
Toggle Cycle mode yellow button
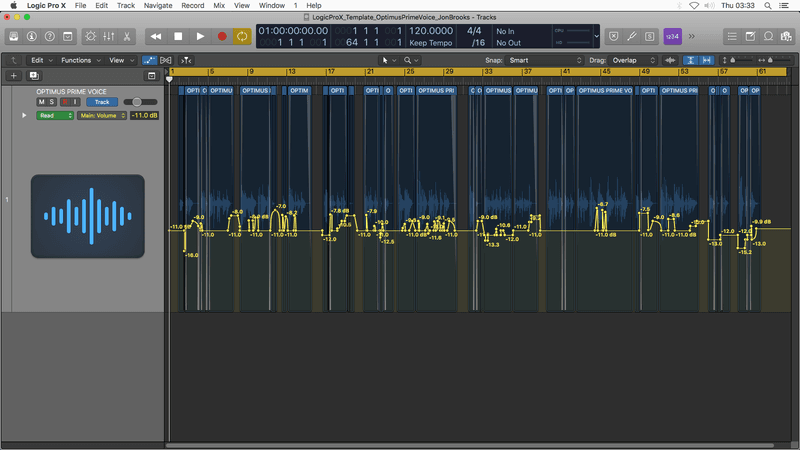pyautogui.click(x=242, y=36)
